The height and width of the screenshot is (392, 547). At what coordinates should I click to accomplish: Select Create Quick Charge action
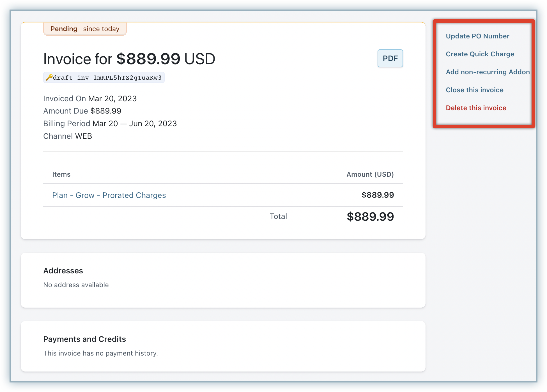pyautogui.click(x=480, y=54)
